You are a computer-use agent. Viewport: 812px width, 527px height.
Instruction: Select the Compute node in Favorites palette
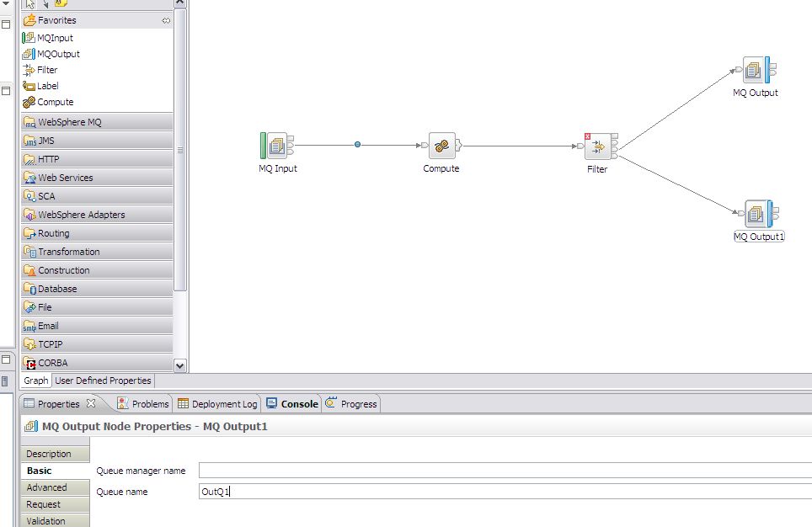48,102
